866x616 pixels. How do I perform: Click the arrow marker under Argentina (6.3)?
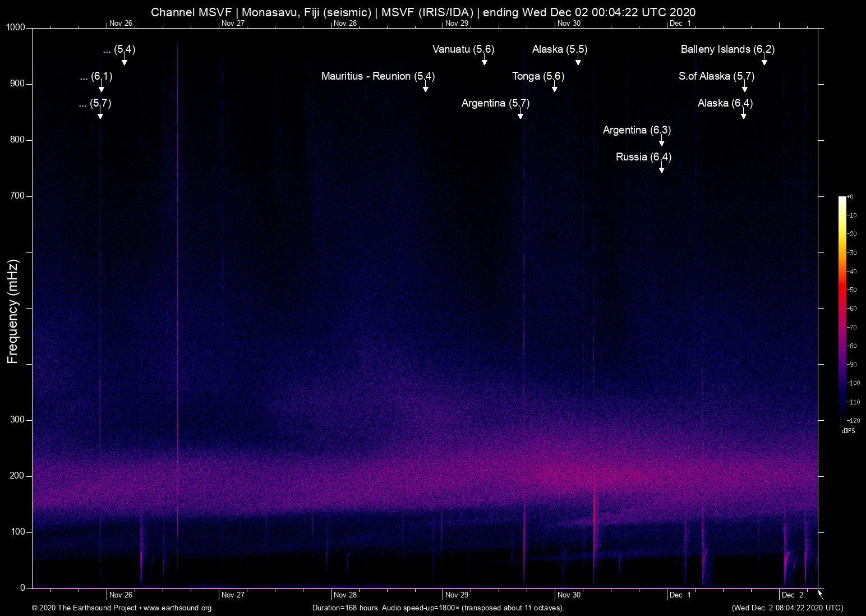[661, 141]
